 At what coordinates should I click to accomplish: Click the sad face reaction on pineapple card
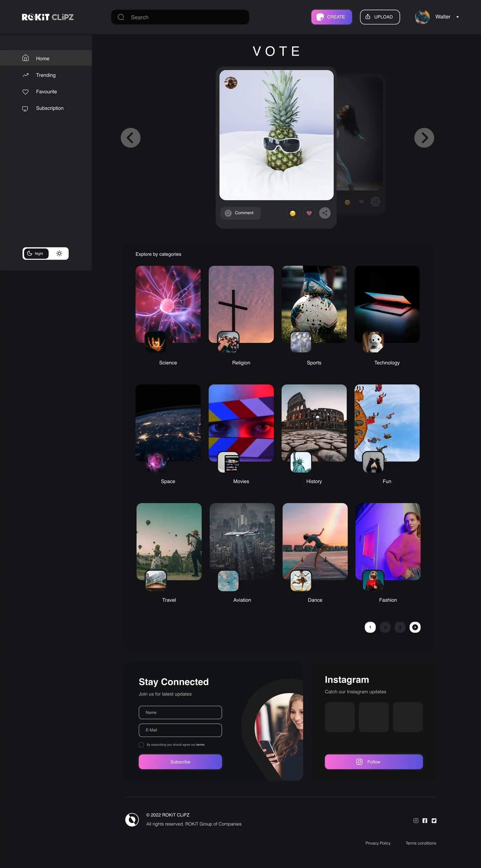coord(293,213)
